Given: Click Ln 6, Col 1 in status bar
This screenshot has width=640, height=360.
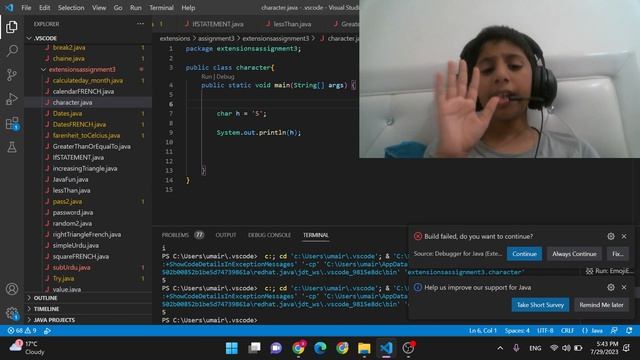Looking at the screenshot, I should tap(483, 331).
